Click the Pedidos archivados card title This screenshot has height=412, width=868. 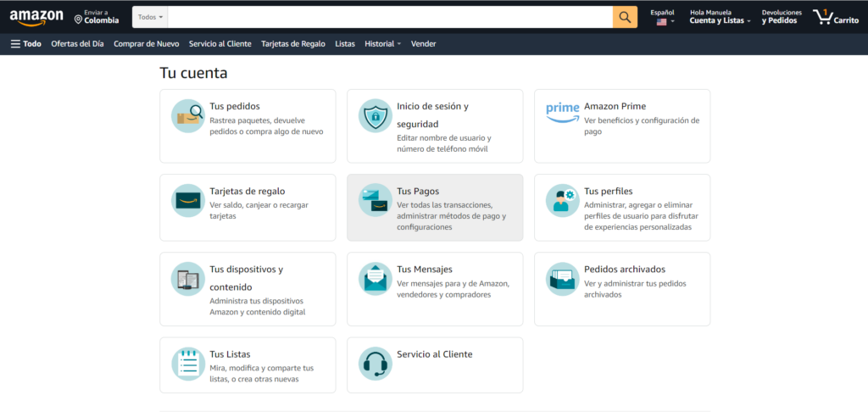point(625,270)
